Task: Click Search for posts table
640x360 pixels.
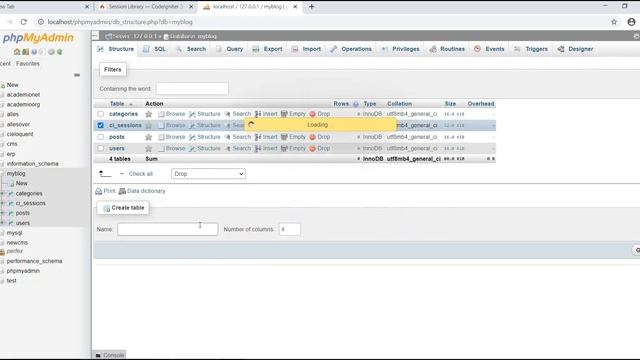Action: (x=238, y=137)
